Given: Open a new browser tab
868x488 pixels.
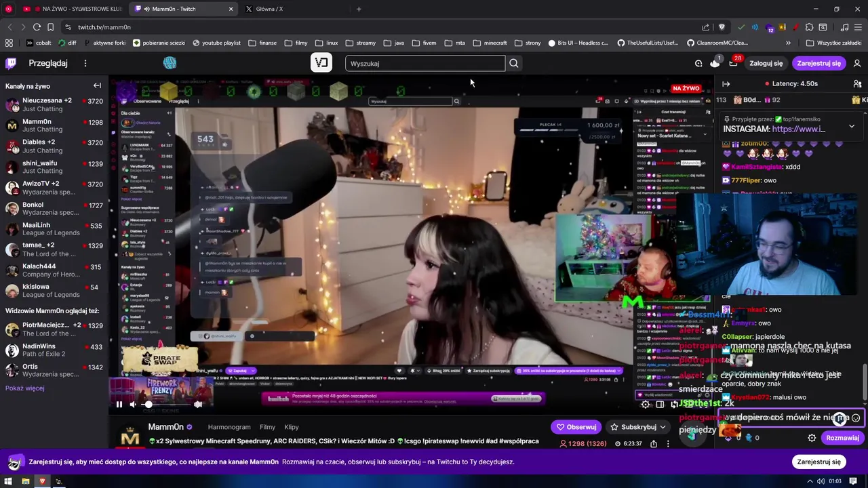Looking at the screenshot, I should click(359, 9).
